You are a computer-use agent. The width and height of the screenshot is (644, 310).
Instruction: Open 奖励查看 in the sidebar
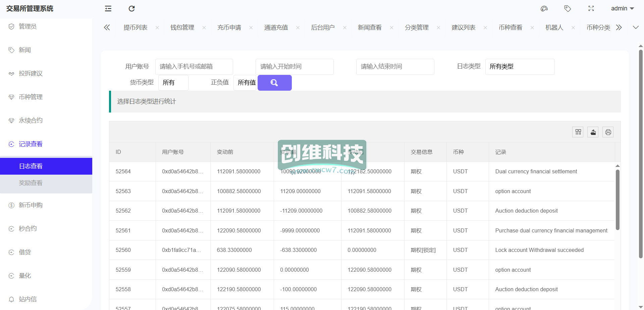(x=31, y=183)
